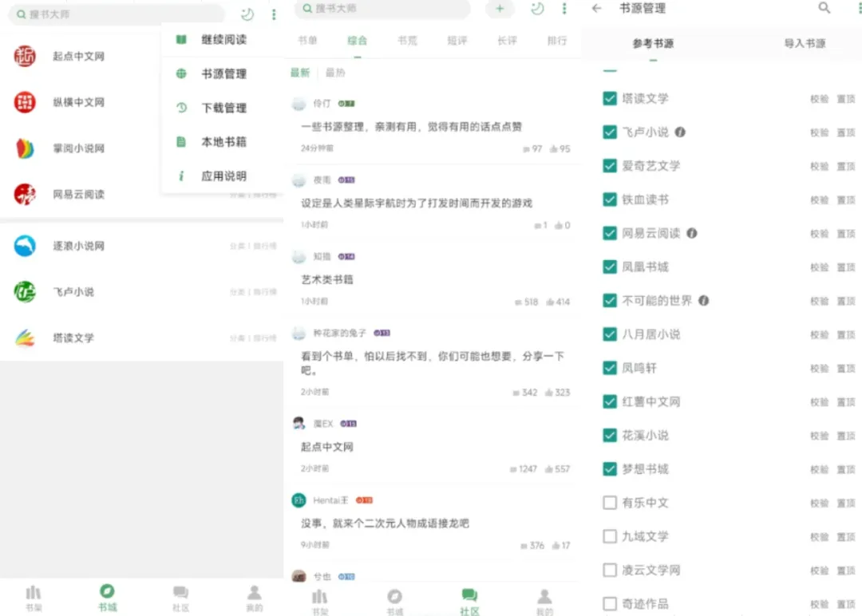Open 书架 in community screen bottom bar
This screenshot has height=616, width=862.
coord(320,602)
